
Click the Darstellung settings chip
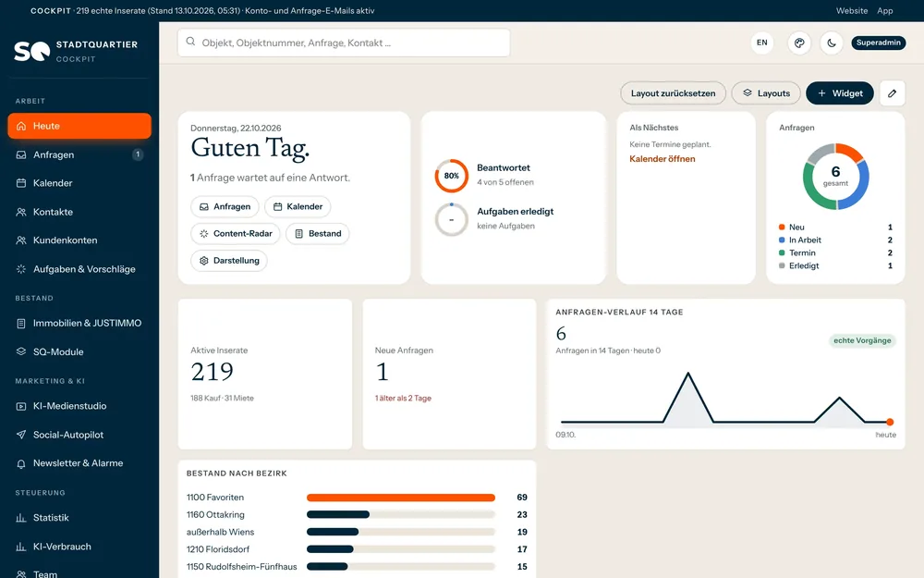point(229,261)
